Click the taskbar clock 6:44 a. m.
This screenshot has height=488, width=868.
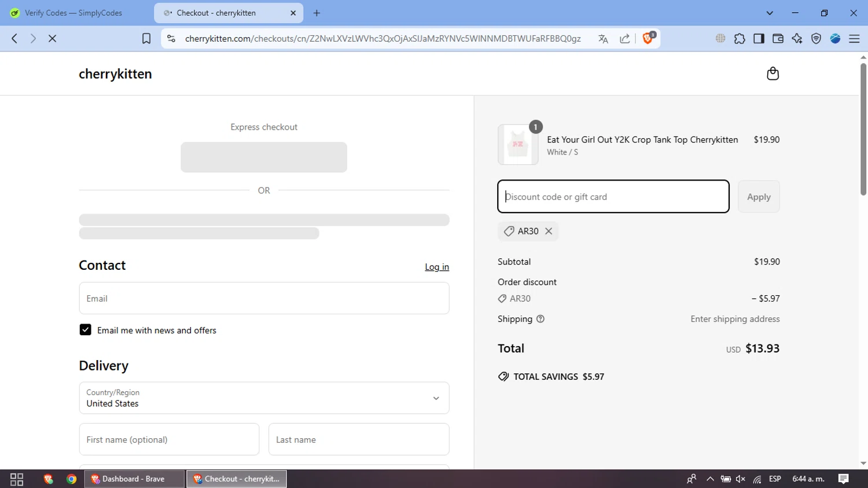click(x=808, y=479)
